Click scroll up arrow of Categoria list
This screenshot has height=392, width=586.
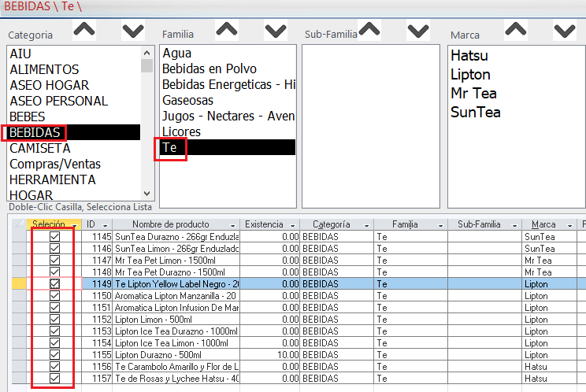(146, 53)
